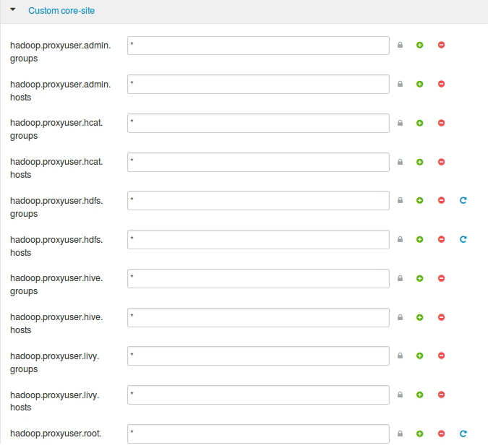
Task: Select the label 'hadoop.proxyuser.hive.groups'
Action: (x=56, y=285)
